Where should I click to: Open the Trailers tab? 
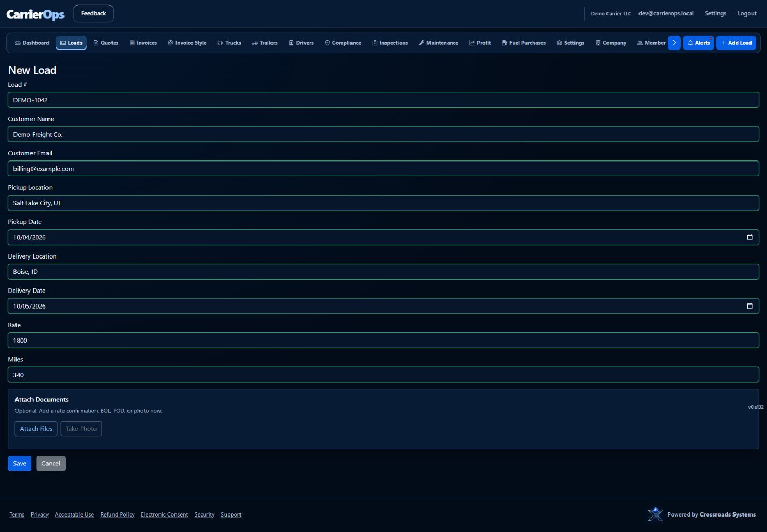(265, 43)
